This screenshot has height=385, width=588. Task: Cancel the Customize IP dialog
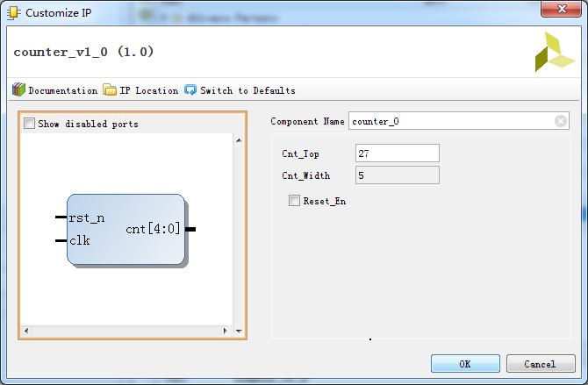[541, 364]
